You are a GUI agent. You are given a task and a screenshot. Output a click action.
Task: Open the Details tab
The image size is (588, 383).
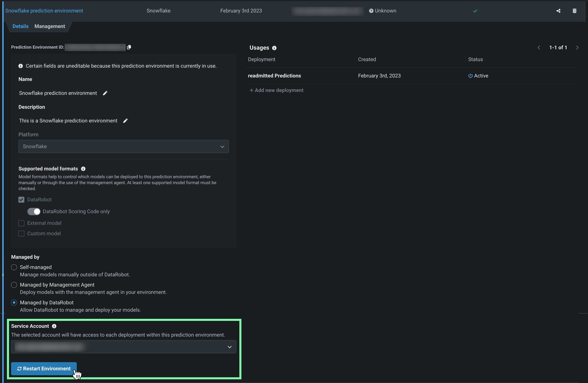point(20,26)
